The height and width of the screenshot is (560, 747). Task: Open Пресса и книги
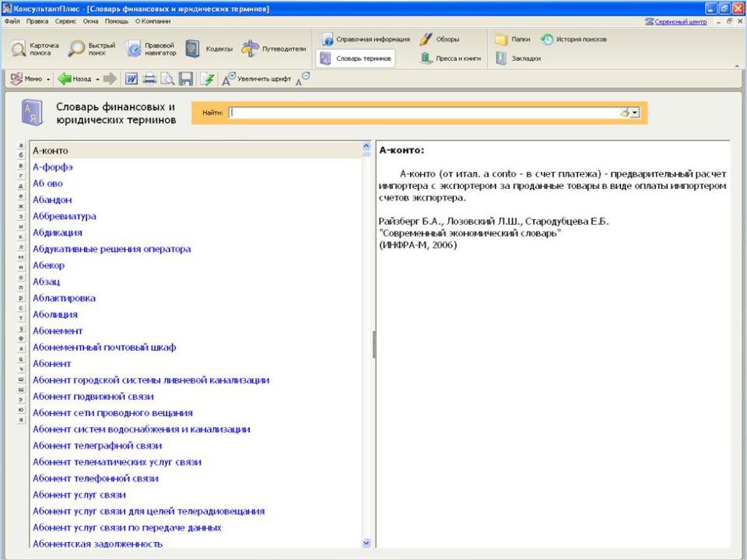pos(451,58)
